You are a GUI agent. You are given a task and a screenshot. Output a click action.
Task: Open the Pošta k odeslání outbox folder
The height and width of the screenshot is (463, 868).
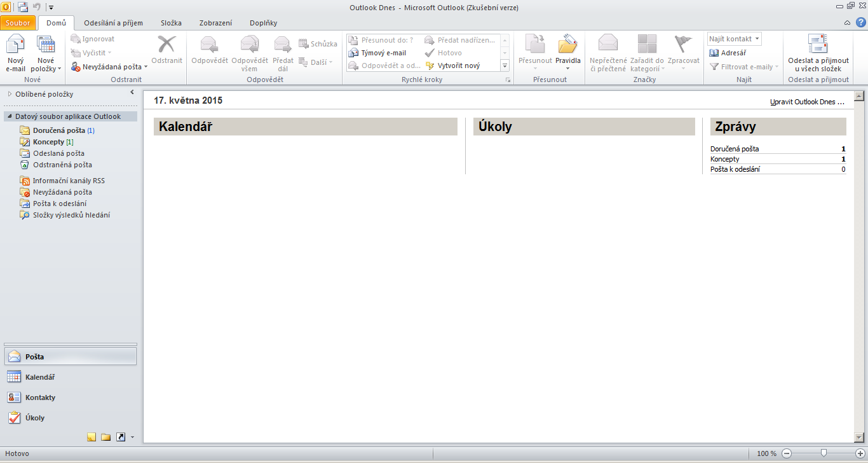53,204
